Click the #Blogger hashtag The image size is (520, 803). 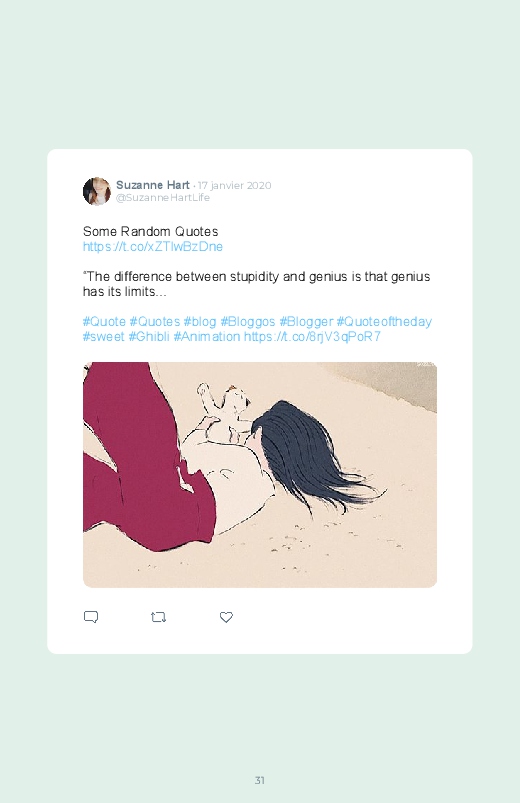coord(306,322)
